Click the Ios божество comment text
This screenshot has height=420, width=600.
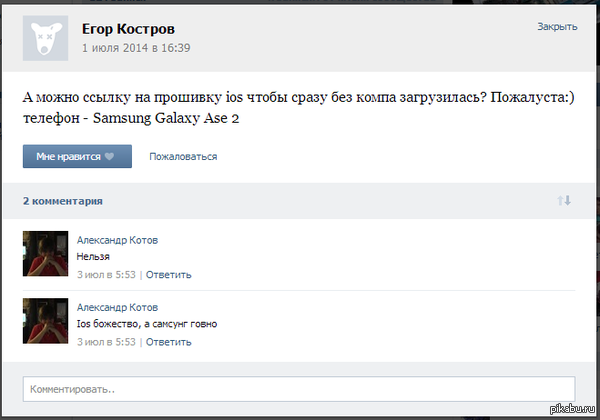click(x=146, y=324)
